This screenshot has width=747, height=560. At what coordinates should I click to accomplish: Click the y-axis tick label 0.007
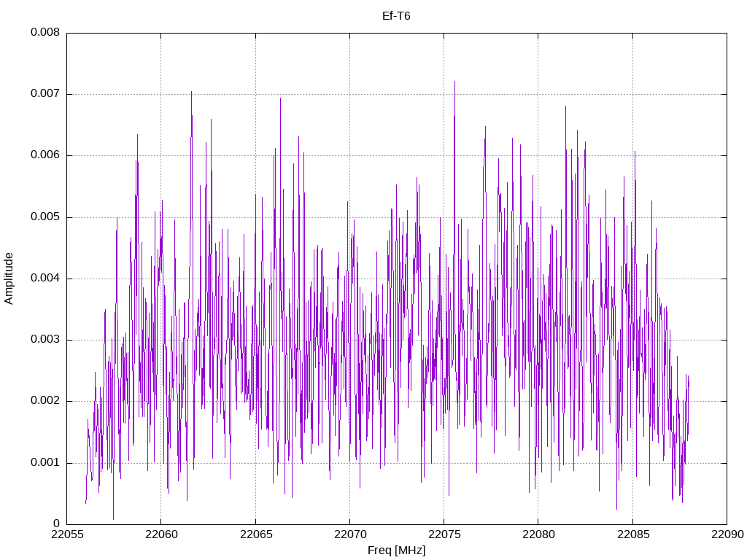pyautogui.click(x=45, y=94)
